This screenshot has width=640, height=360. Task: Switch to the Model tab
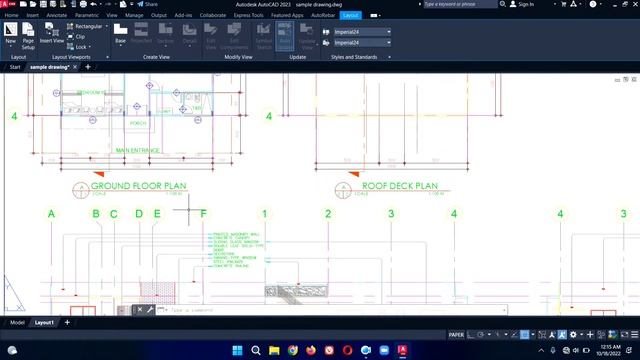[17, 322]
